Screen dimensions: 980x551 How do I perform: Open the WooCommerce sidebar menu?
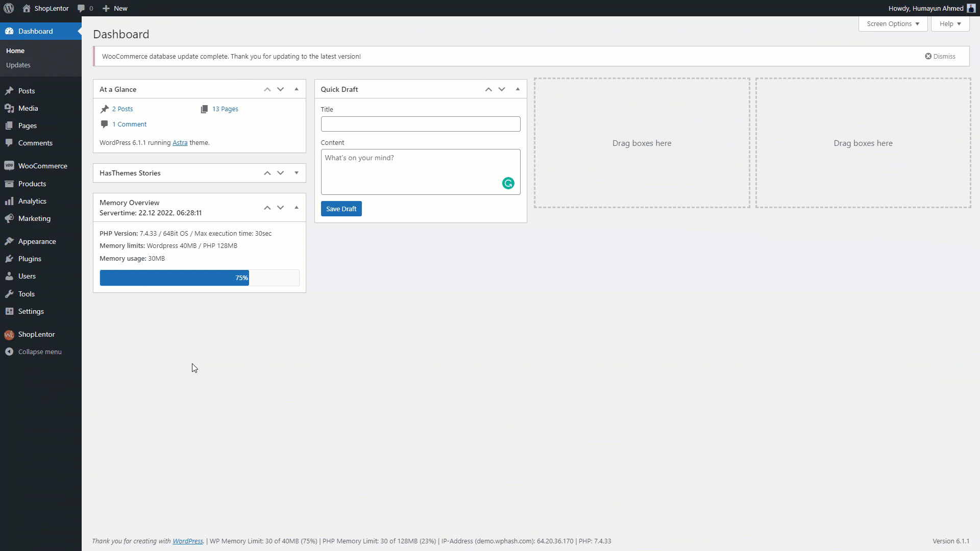(42, 166)
